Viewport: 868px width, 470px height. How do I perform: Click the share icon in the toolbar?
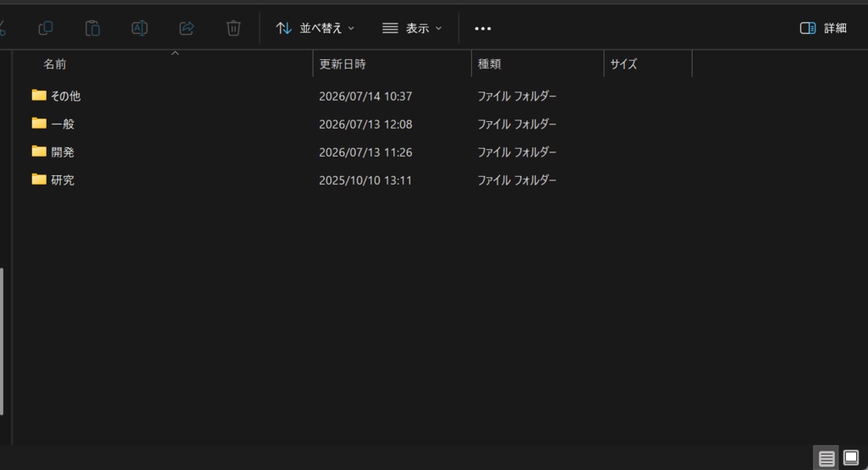click(186, 28)
